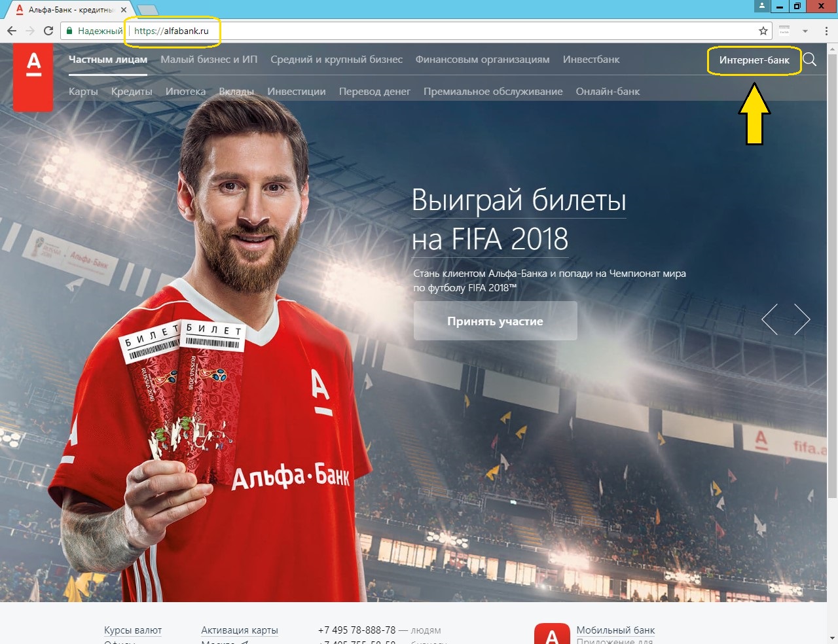The image size is (838, 644).
Task: Open the Ипотека menu item
Action: click(x=185, y=92)
